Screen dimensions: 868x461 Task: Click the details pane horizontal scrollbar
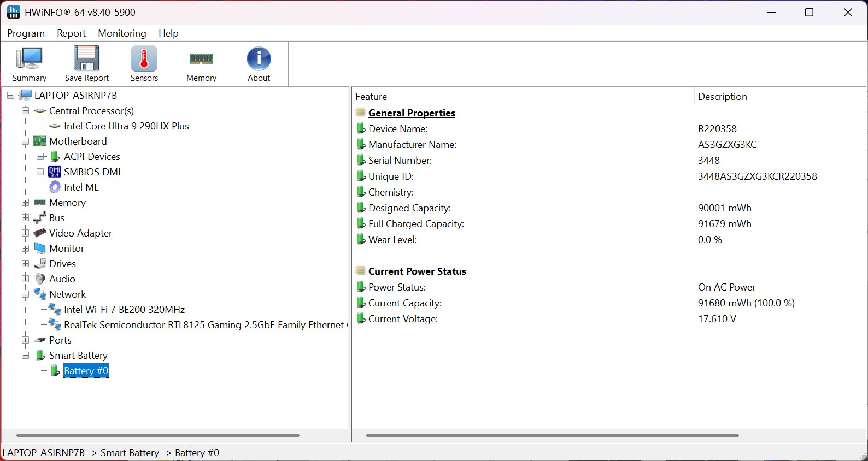point(553,435)
